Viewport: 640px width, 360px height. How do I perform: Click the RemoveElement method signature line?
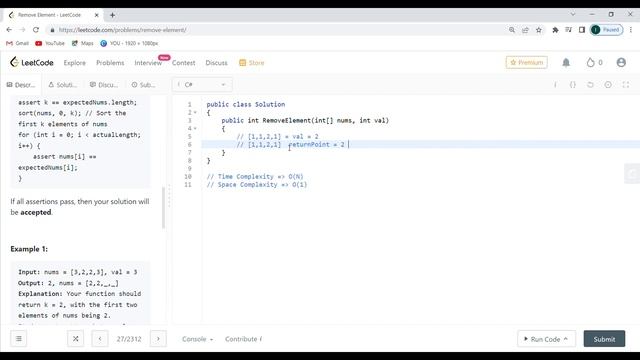(x=305, y=120)
